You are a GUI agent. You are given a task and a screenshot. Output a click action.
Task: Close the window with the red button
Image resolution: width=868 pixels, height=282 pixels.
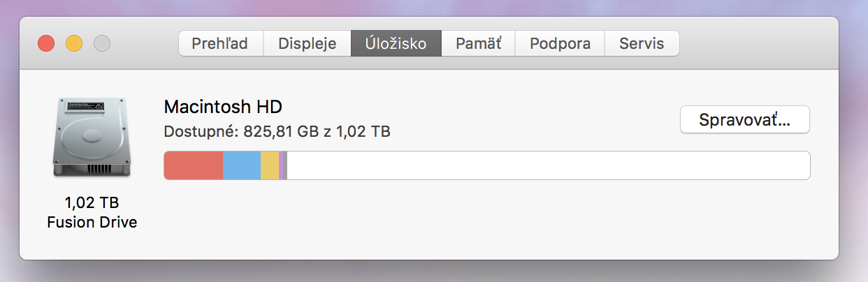[x=46, y=43]
